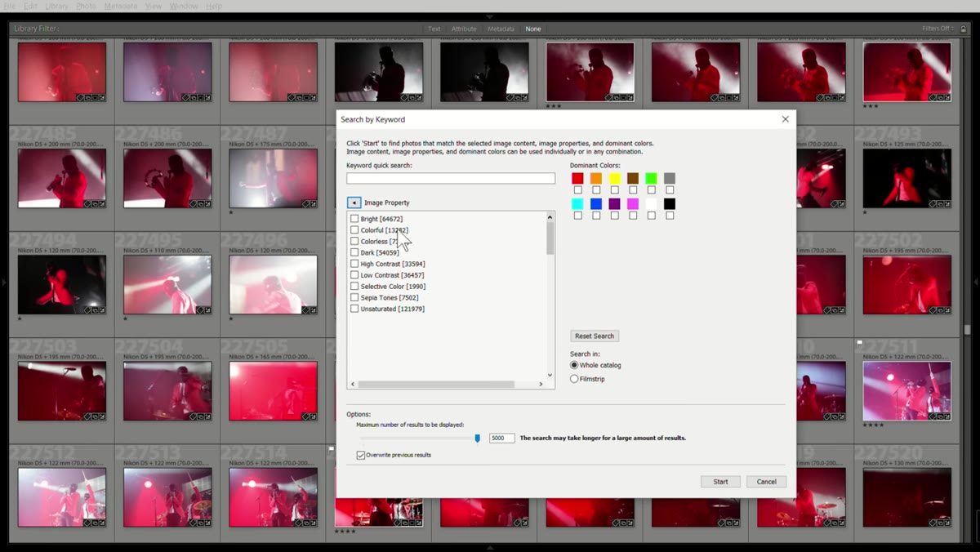The image size is (980, 552).
Task: Open the Filters Off dropdown
Action: pyautogui.click(x=939, y=29)
